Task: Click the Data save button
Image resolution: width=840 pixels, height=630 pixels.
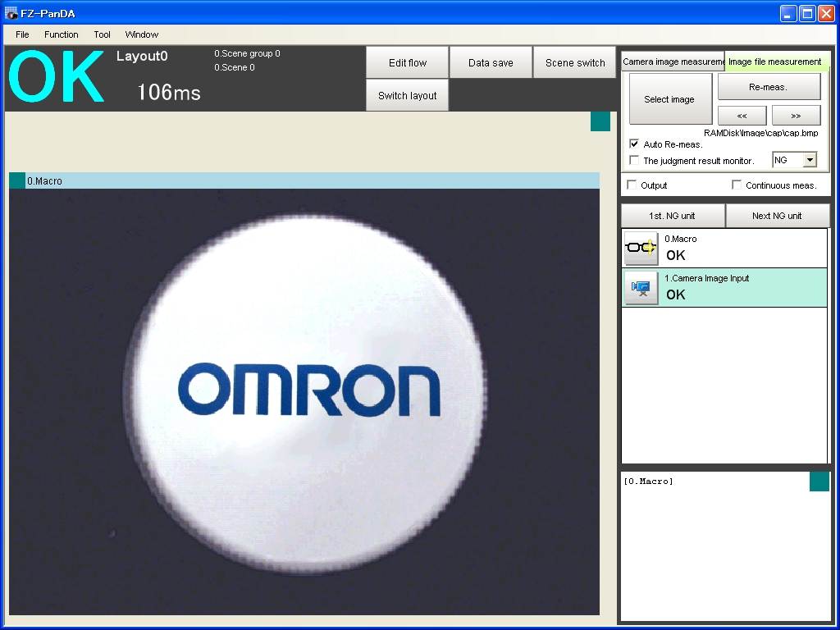Action: point(491,62)
